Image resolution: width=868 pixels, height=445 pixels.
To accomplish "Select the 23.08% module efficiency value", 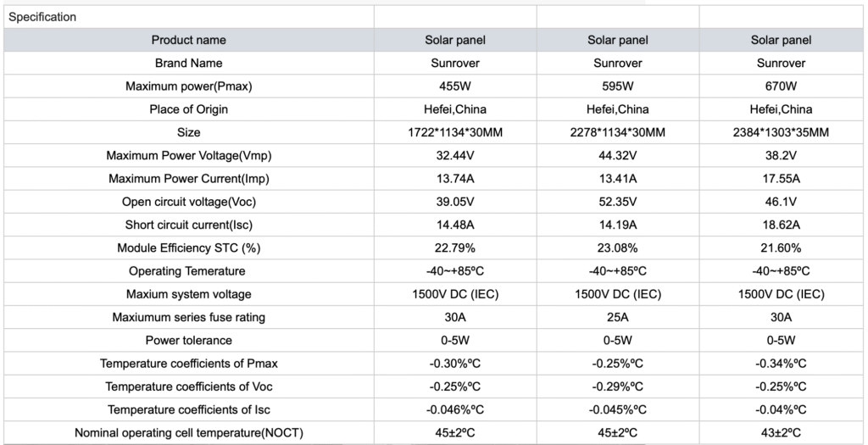I will 618,248.
